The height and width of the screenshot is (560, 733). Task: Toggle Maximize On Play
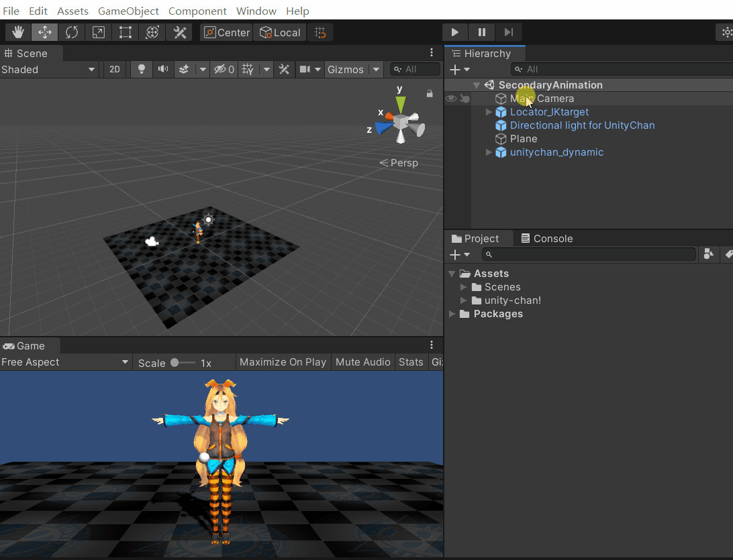pyautogui.click(x=283, y=362)
